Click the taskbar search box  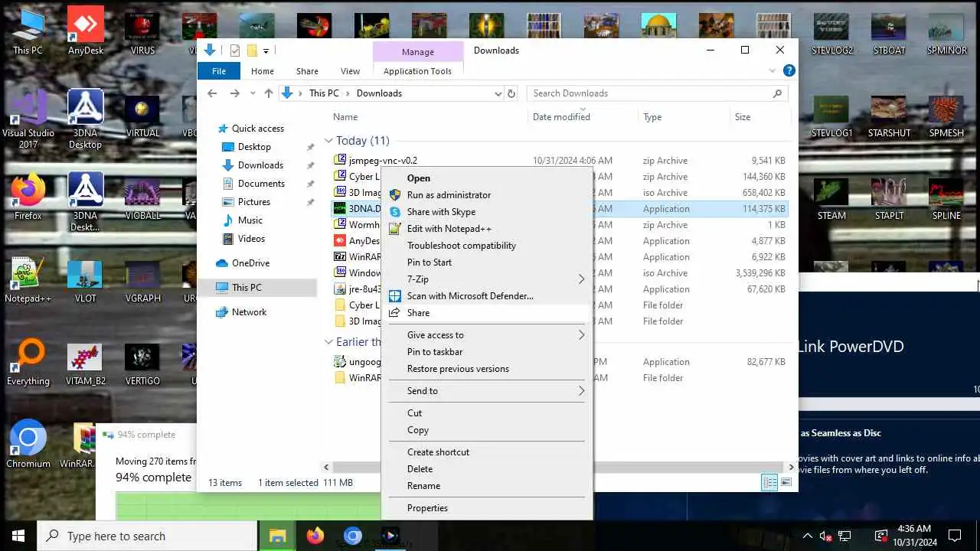click(147, 536)
